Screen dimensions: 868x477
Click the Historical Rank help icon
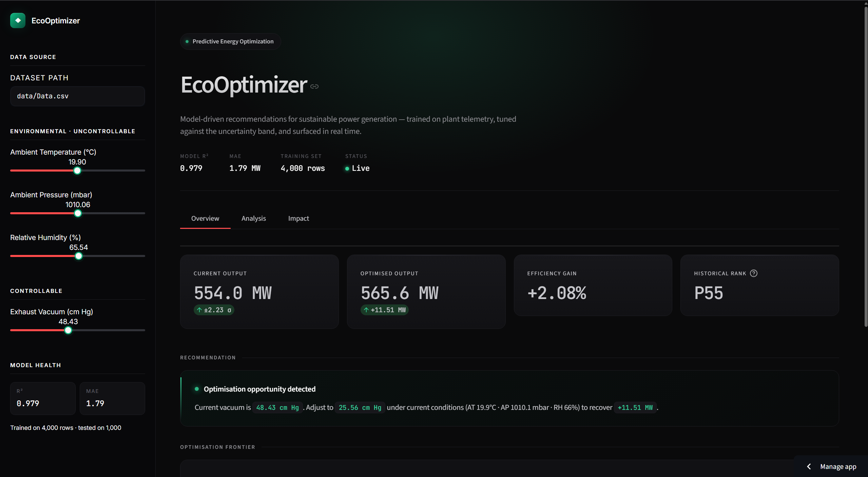point(754,273)
